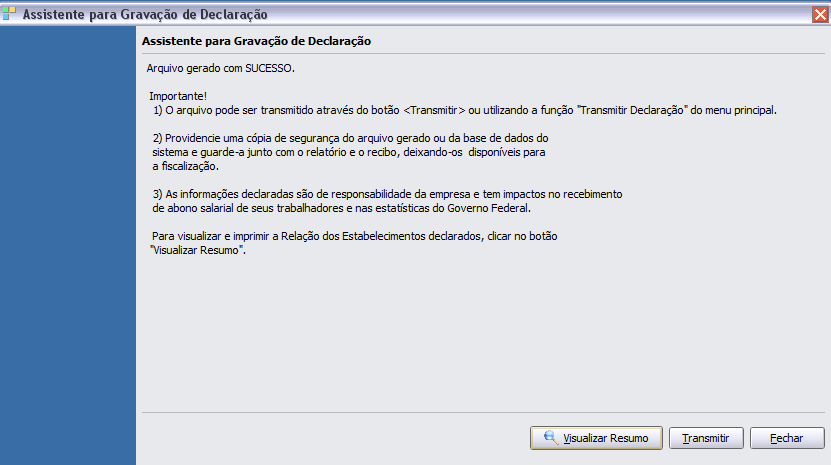The height and width of the screenshot is (465, 831).
Task: Click the 'Importante!' heading text
Action: [x=178, y=96]
